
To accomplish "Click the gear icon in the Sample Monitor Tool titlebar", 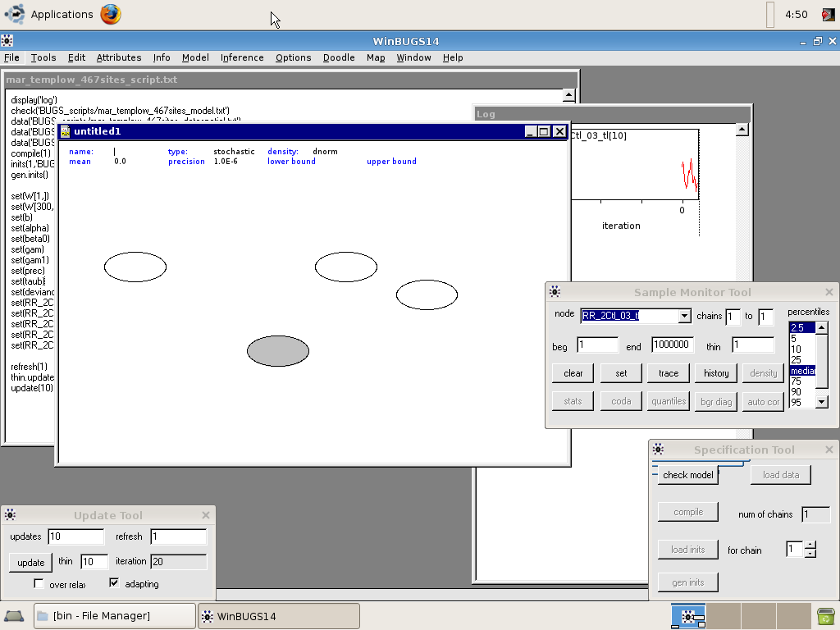I will tap(555, 291).
